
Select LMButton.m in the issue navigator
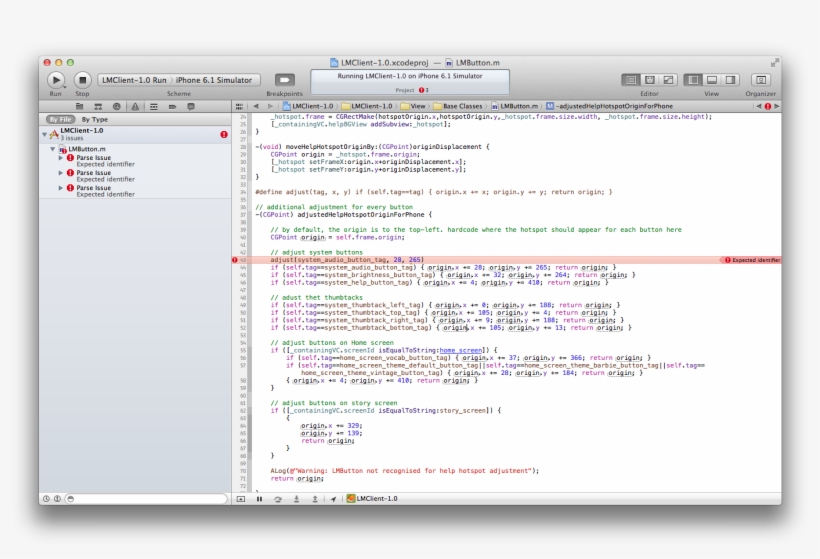click(x=87, y=149)
